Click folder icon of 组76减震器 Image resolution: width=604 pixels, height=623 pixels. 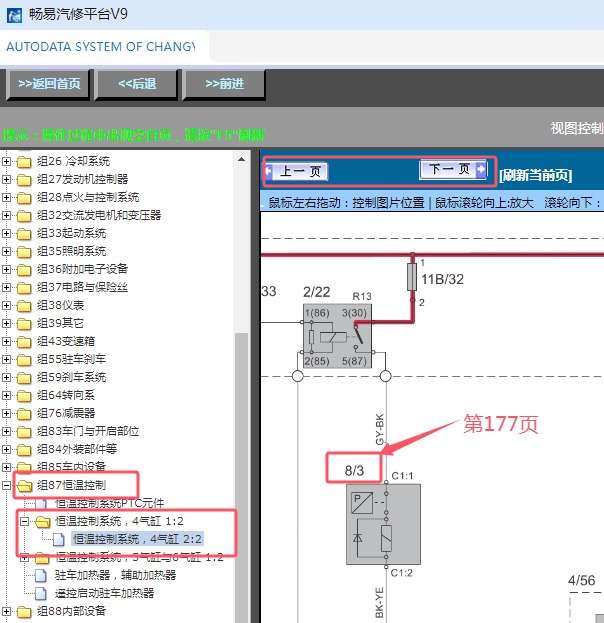tap(24, 414)
